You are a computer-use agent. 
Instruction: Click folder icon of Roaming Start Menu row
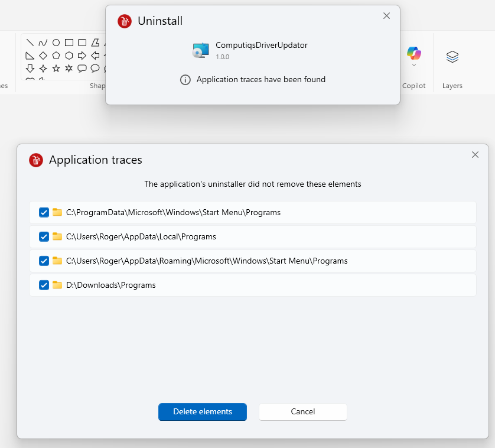coord(57,261)
